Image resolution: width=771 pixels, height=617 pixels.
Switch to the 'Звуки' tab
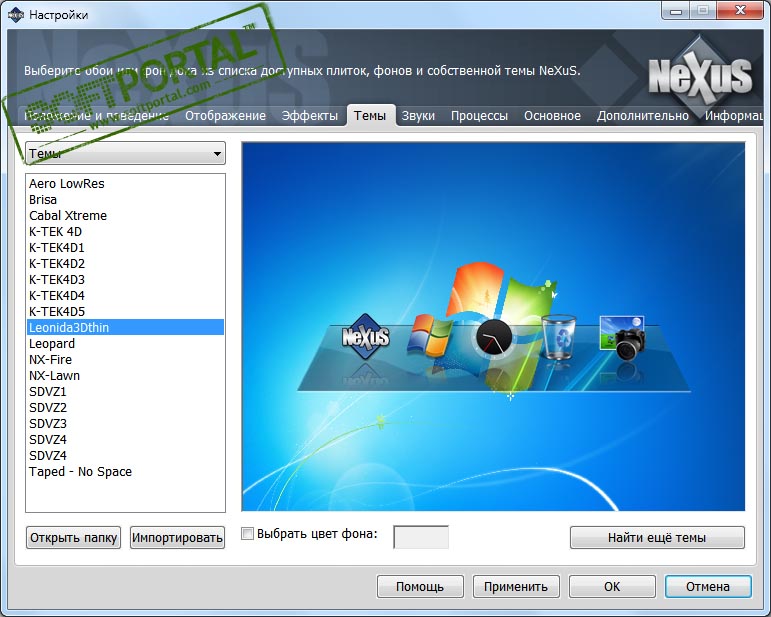418,116
